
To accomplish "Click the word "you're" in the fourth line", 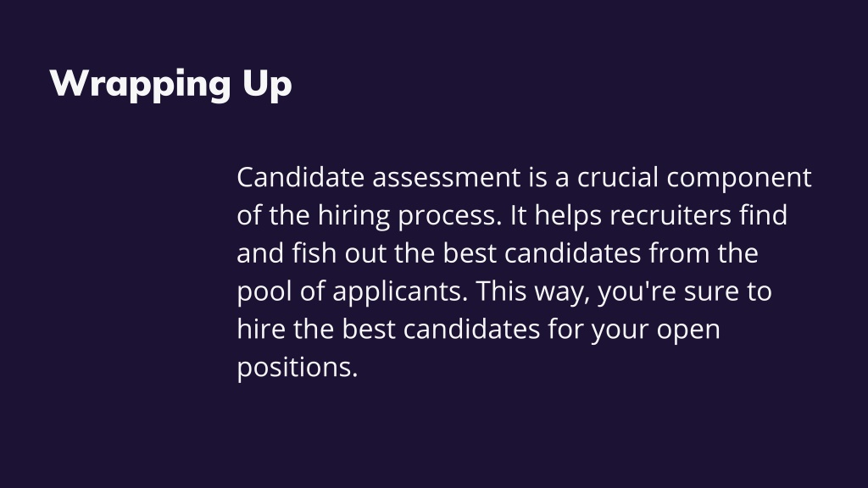I will point(637,293).
